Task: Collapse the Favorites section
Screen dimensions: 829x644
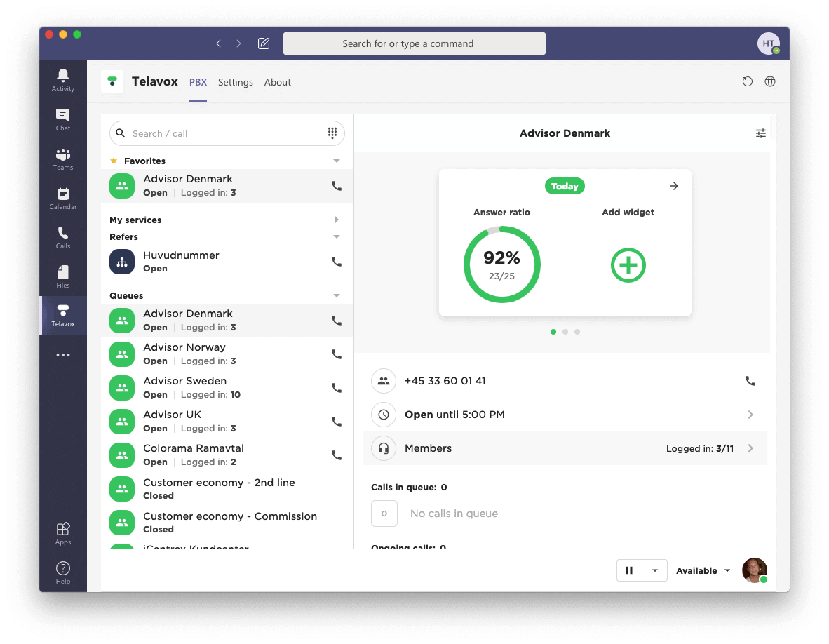Action: point(336,161)
